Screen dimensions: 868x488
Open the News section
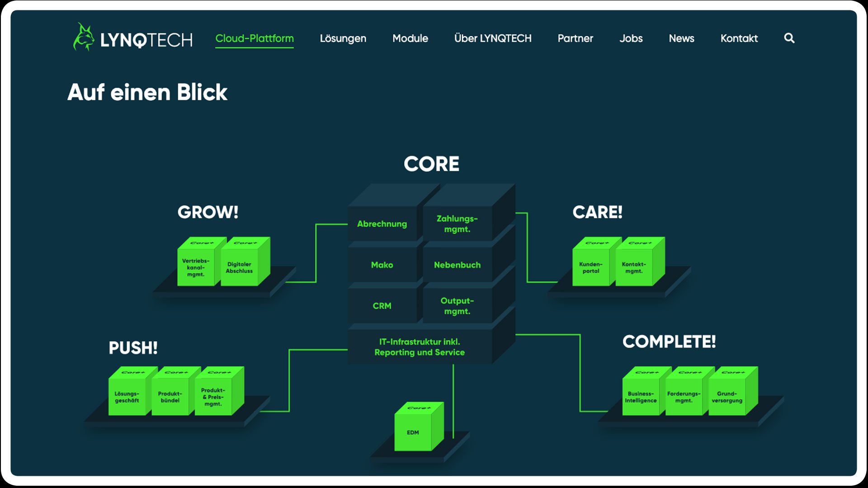point(681,38)
